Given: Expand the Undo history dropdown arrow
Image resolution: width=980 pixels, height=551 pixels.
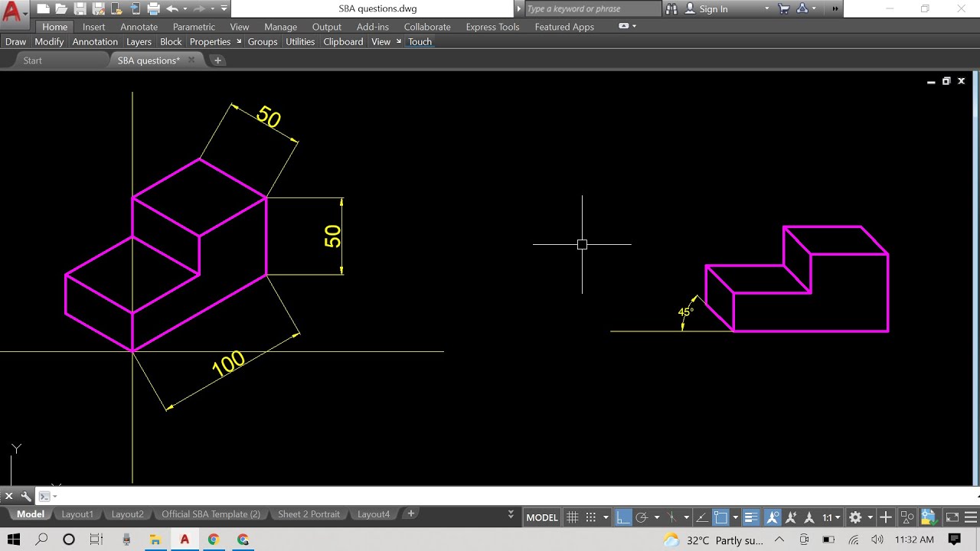Looking at the screenshot, I should (185, 9).
